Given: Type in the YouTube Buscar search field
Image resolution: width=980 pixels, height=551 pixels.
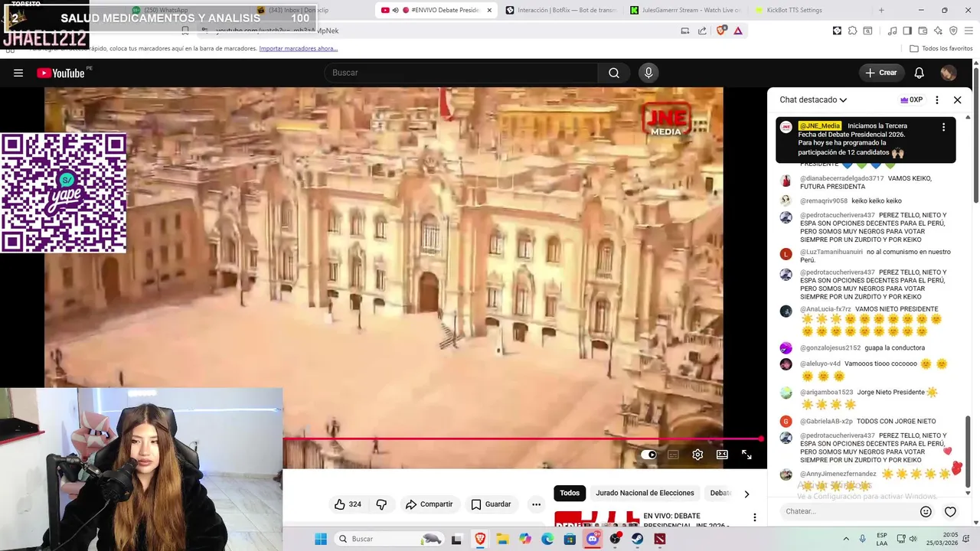Looking at the screenshot, I should click(x=462, y=73).
